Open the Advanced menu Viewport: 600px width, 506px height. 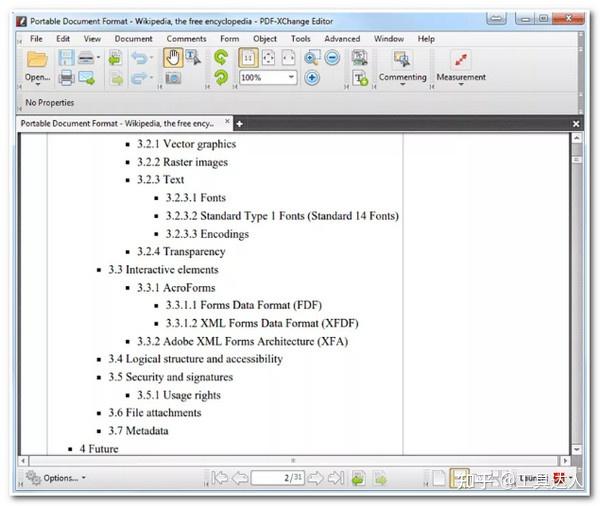[342, 39]
